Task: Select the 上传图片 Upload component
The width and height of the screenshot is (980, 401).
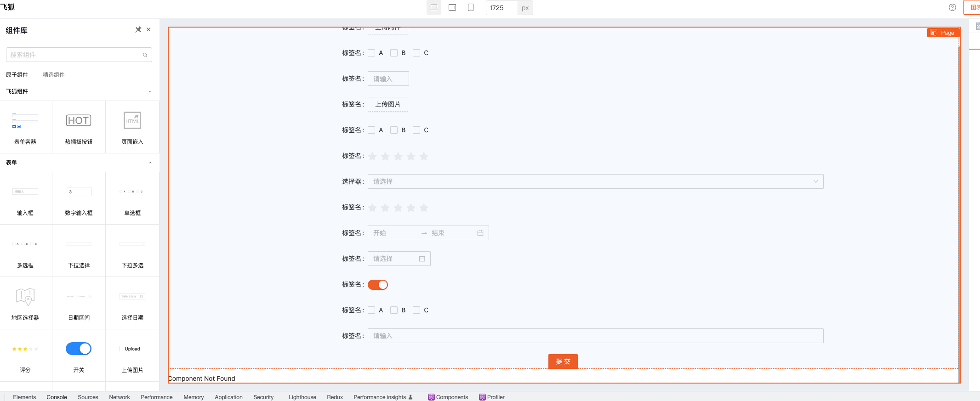Action: [132, 356]
